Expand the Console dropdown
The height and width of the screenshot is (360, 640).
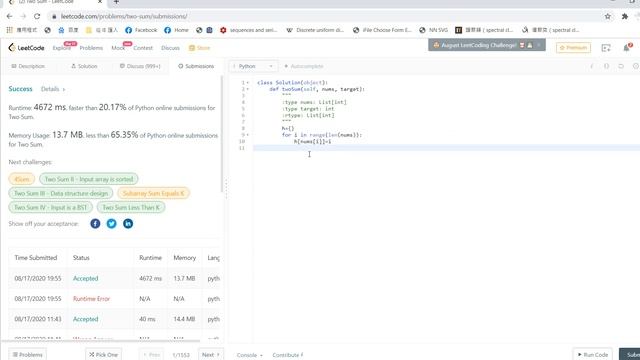[x=249, y=355]
